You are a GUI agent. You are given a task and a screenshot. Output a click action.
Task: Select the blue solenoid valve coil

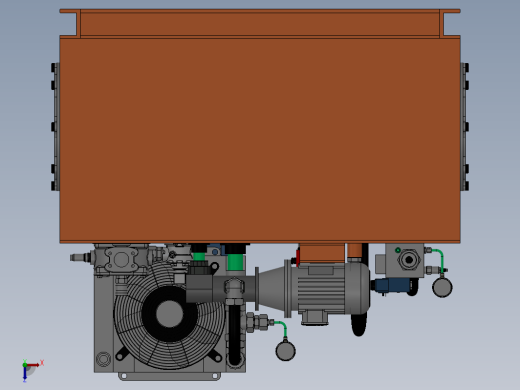click(x=392, y=286)
